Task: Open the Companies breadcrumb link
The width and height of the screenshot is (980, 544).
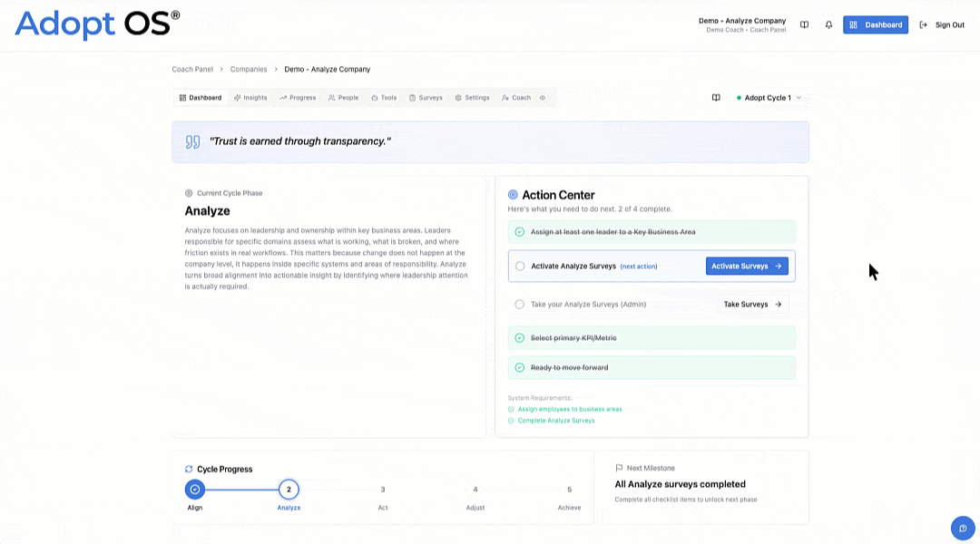Action: [x=249, y=69]
